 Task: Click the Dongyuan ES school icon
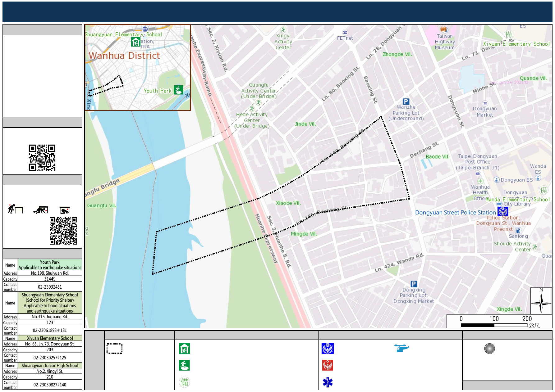[x=497, y=180]
